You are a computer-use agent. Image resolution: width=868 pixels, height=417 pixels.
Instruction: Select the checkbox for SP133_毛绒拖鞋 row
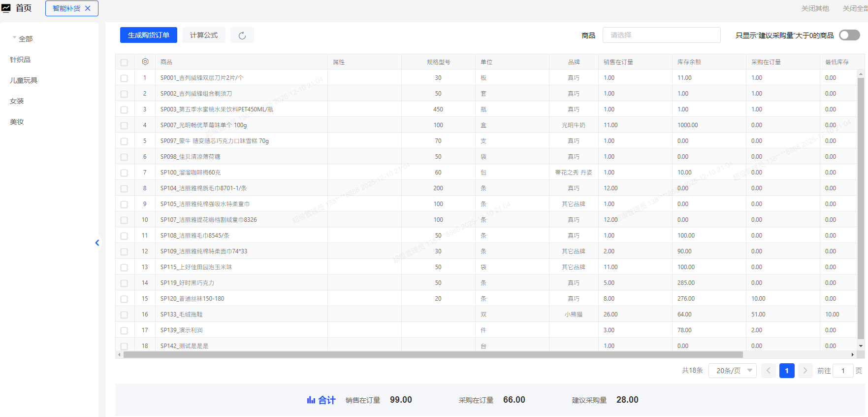click(x=124, y=315)
